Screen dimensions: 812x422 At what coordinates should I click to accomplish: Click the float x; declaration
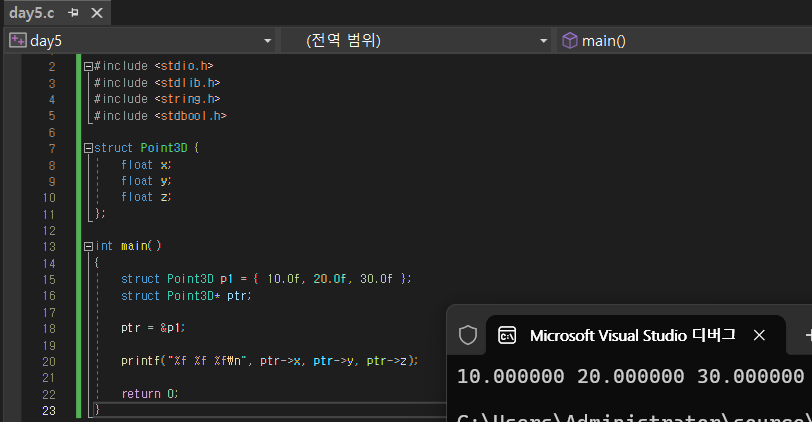point(146,165)
